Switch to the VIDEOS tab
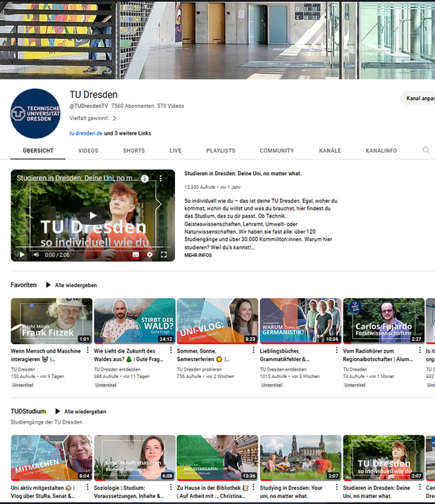The height and width of the screenshot is (504, 435). (88, 151)
